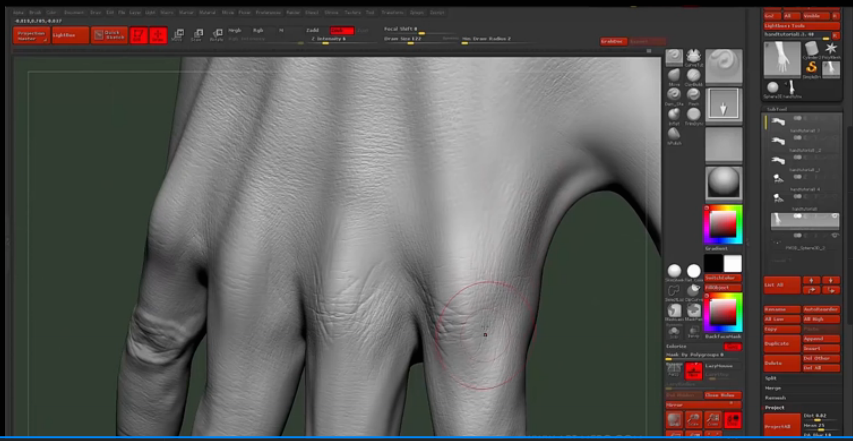
Task: Click the ProjectAll button
Action: 782,426
